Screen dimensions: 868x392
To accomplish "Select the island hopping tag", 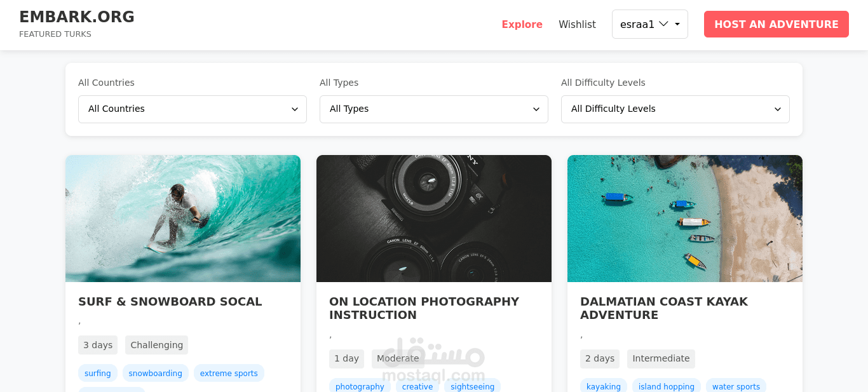I will coord(667,386).
